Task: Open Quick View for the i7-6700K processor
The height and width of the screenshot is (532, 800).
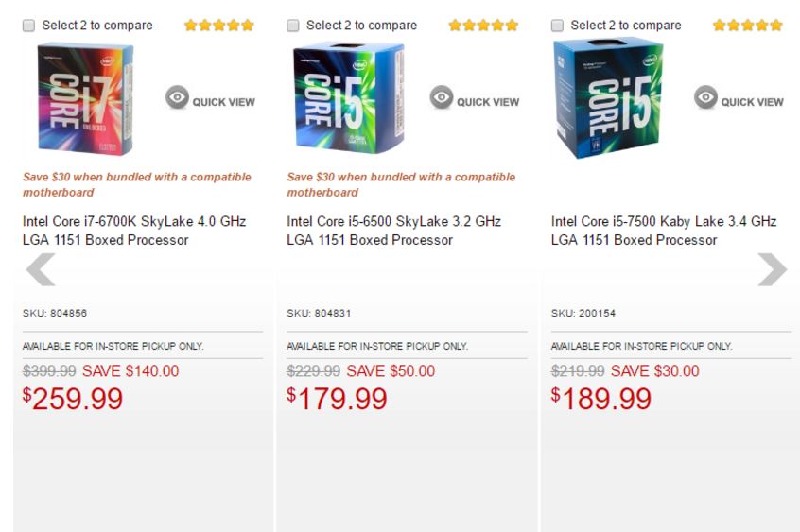Action: [211, 98]
